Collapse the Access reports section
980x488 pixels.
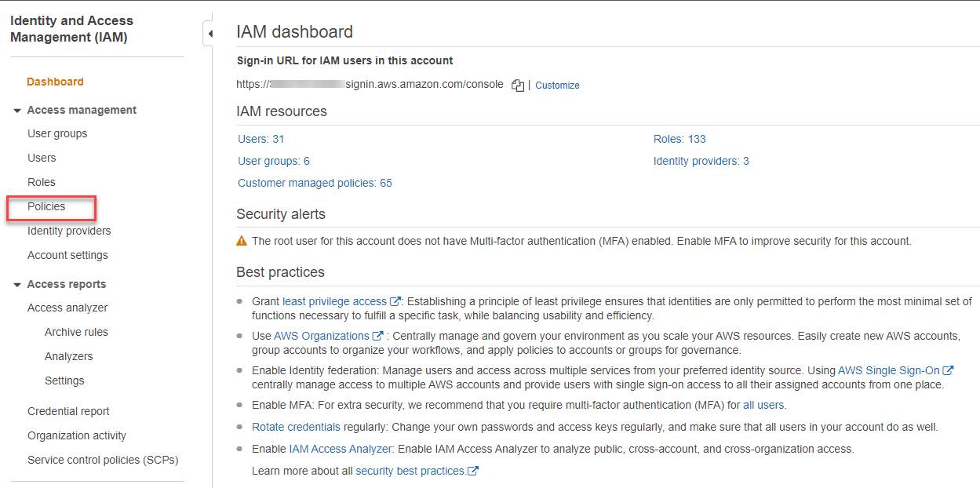[17, 285]
